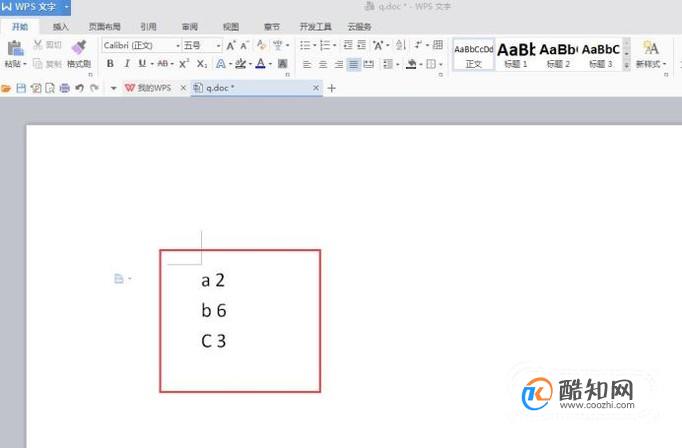Click the WPS 文字 application menu button

tap(35, 7)
